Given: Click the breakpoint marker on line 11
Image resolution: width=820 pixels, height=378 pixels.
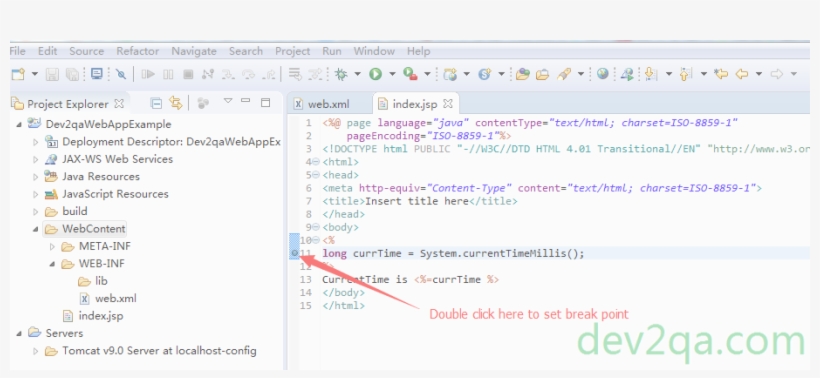Looking at the screenshot, I should click(x=295, y=254).
